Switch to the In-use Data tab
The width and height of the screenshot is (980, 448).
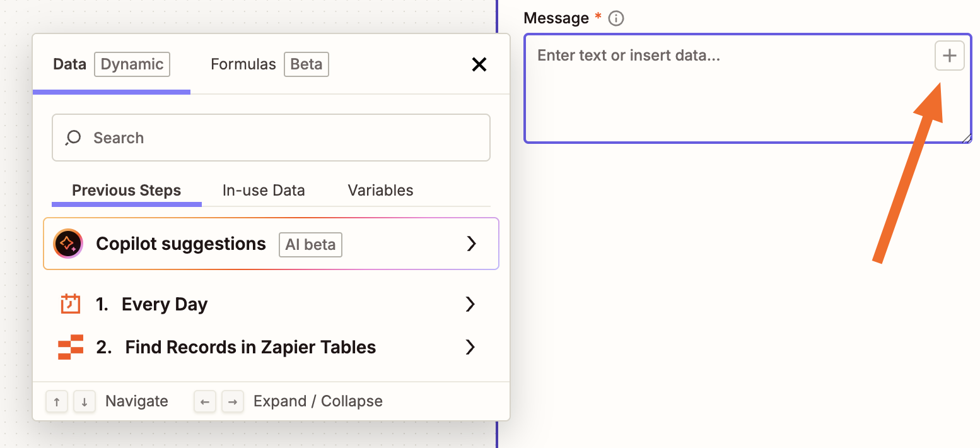pyautogui.click(x=263, y=190)
